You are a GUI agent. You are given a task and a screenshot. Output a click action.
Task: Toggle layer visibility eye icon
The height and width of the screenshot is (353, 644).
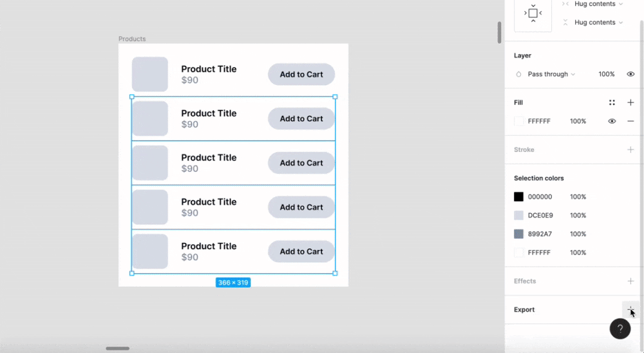[x=630, y=74]
